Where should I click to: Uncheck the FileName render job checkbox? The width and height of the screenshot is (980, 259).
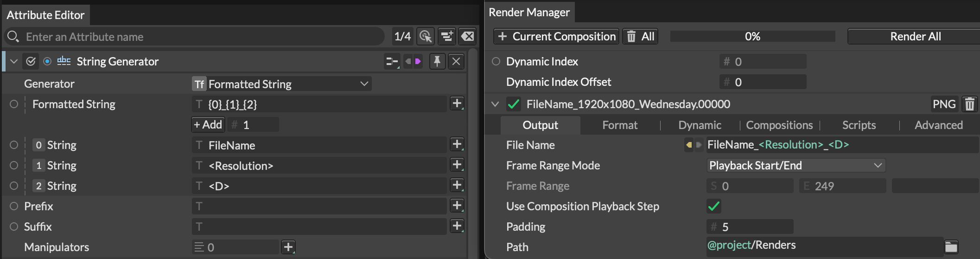(x=513, y=104)
